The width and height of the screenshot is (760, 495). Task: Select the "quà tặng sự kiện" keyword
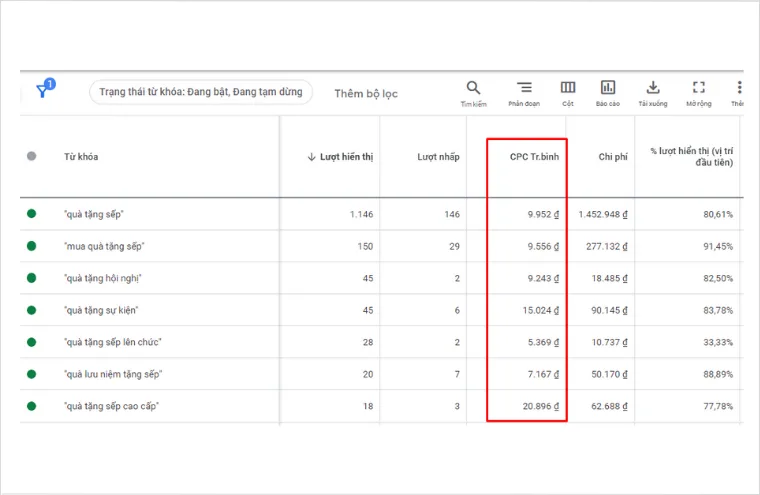tap(100, 310)
